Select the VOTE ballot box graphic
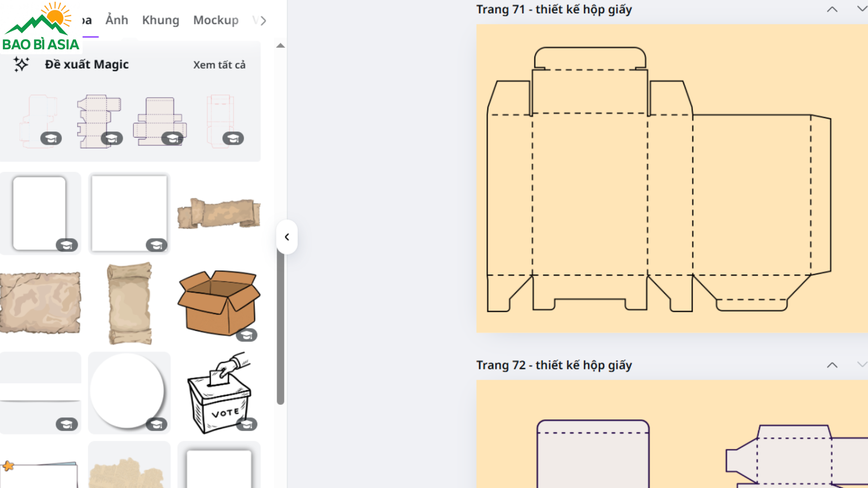868x488 pixels. (x=218, y=393)
